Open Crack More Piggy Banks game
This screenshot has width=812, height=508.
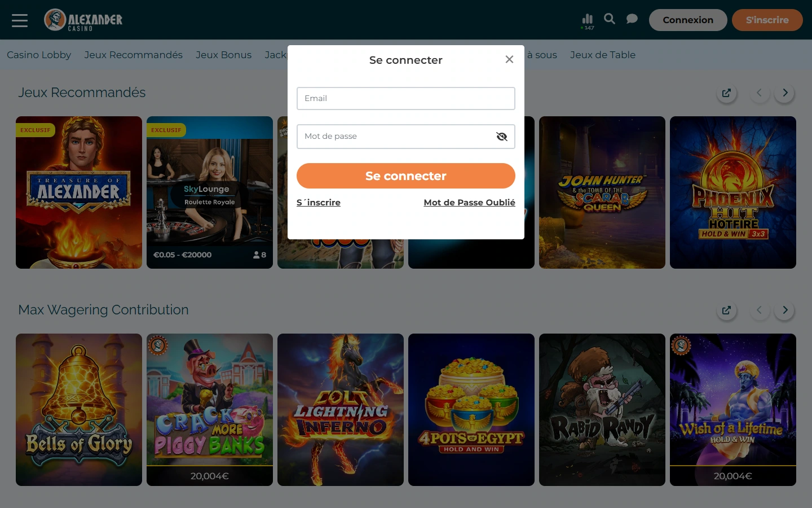[x=210, y=410]
